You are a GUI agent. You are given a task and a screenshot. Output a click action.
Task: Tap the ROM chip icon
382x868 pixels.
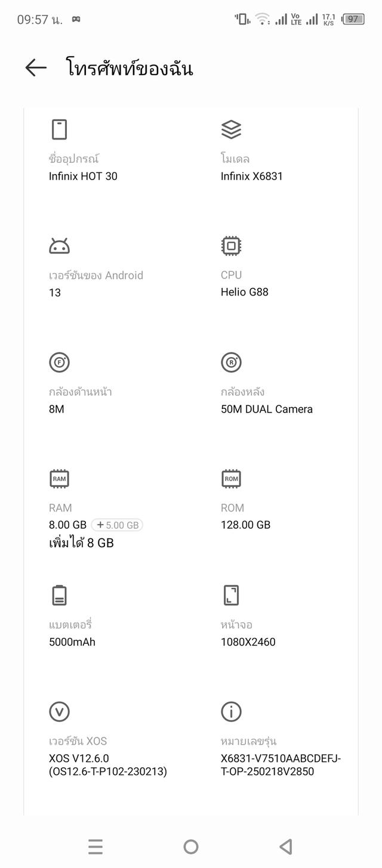pyautogui.click(x=231, y=478)
